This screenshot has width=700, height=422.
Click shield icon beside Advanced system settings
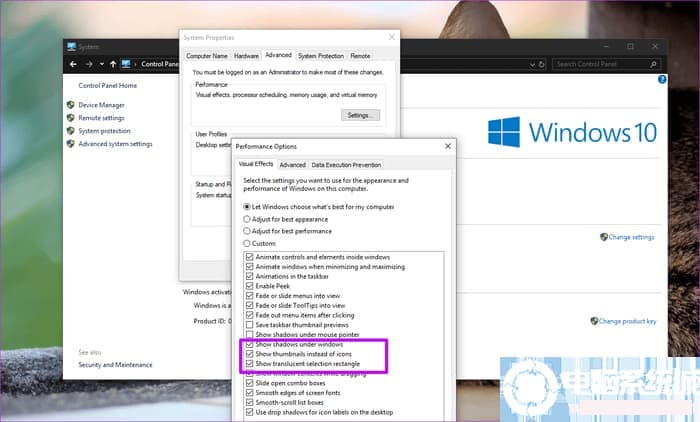(71, 144)
